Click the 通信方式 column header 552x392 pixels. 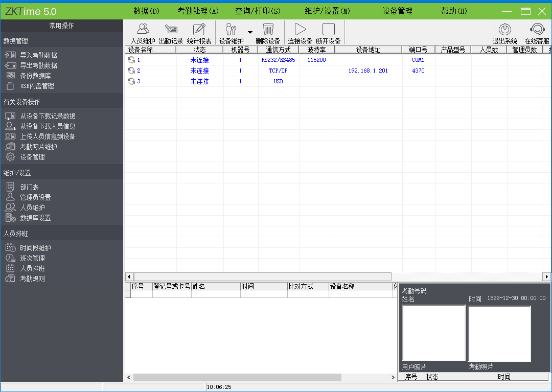click(278, 50)
